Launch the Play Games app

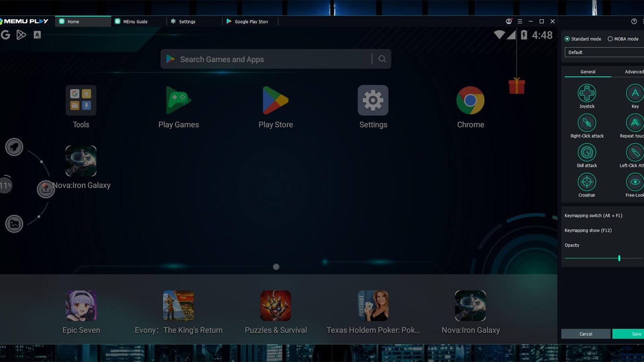pos(179,100)
